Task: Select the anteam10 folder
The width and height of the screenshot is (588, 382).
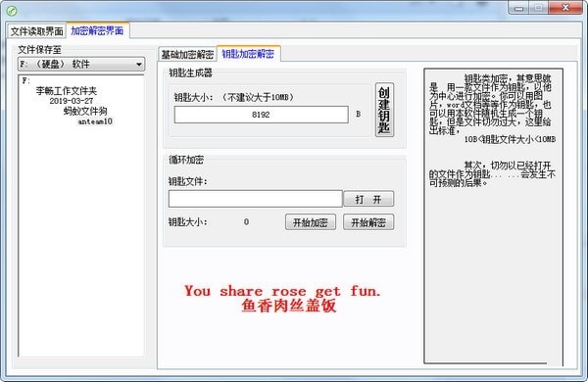Action: pyautogui.click(x=95, y=121)
